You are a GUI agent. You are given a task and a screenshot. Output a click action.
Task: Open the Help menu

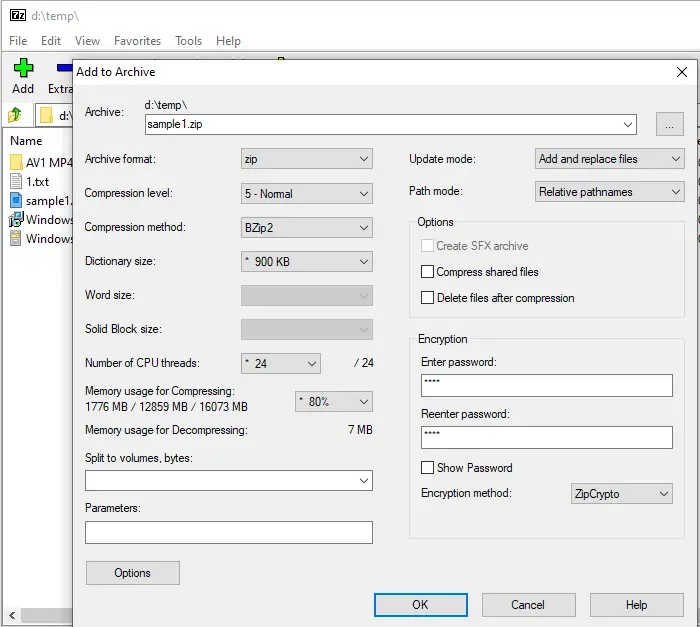pos(228,41)
